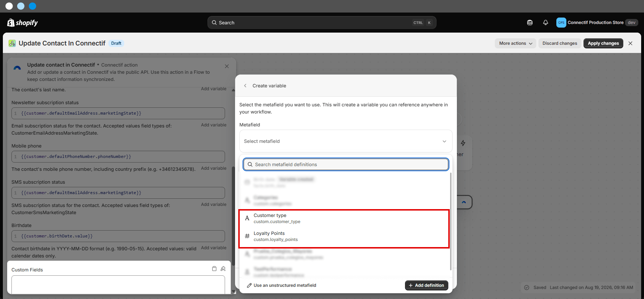Screen dimensions: 644x299
Task: Click the lightning bolt trigger icon on the canvas
Action: (x=463, y=143)
